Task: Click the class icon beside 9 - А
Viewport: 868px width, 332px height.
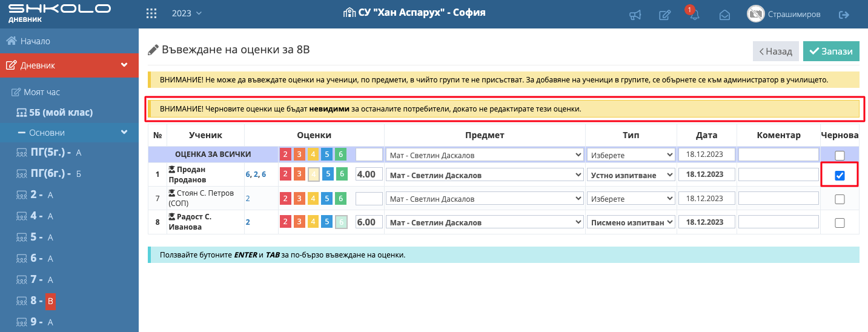Action: click(x=21, y=322)
